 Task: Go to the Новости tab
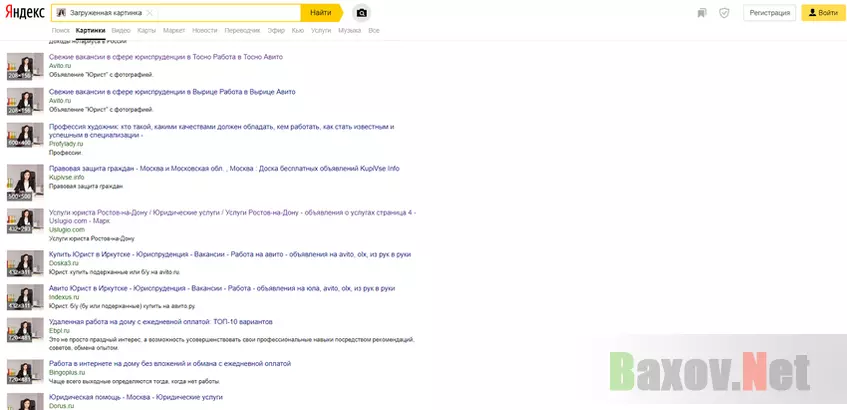click(205, 31)
